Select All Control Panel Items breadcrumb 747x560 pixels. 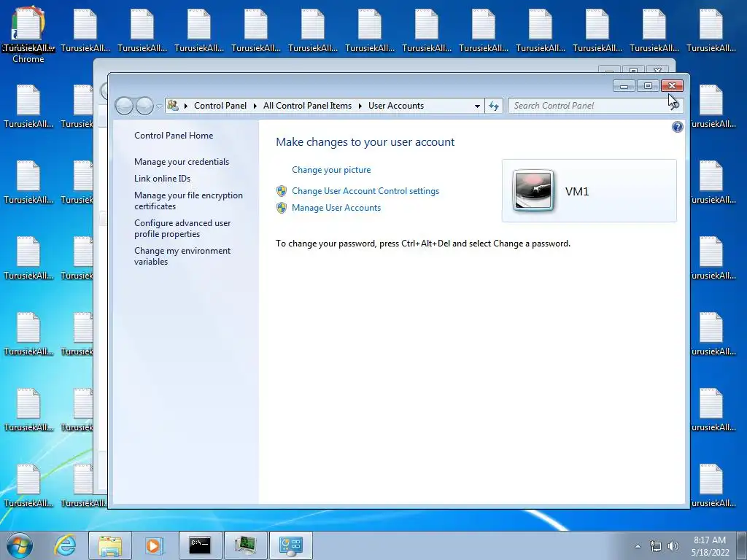point(307,106)
